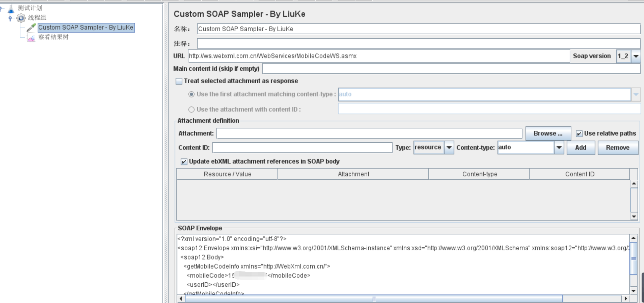Viewport: 644px width, 303px height.
Task: Click the <userID></userID> line
Action: coord(213,285)
